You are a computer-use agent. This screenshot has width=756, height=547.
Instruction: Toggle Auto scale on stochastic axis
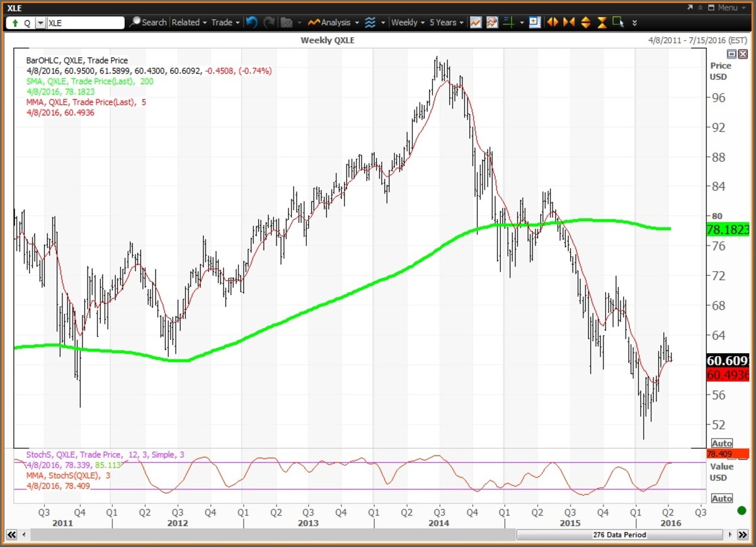pyautogui.click(x=722, y=498)
